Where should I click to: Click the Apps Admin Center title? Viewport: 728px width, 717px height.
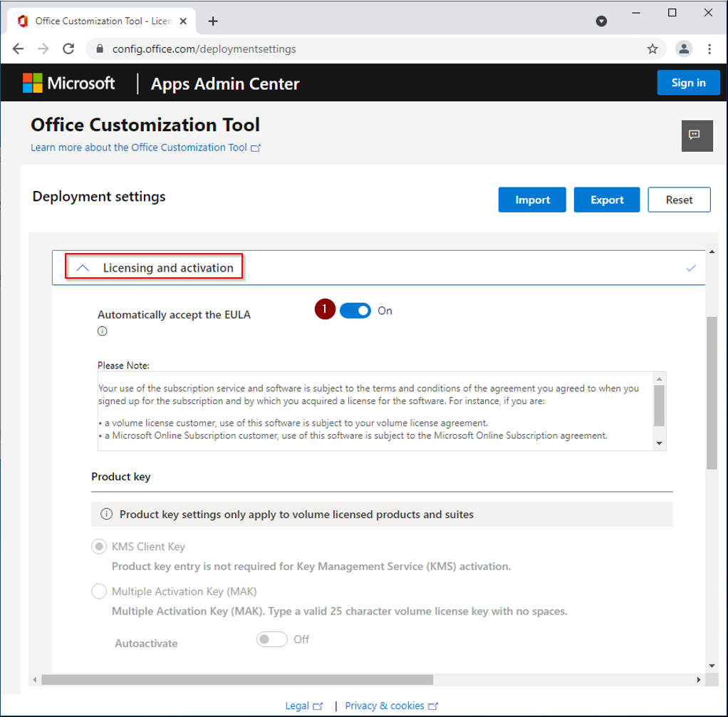click(x=225, y=84)
